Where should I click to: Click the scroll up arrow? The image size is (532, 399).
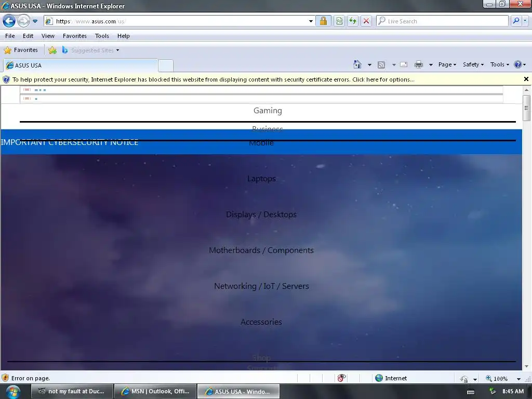tap(526, 90)
